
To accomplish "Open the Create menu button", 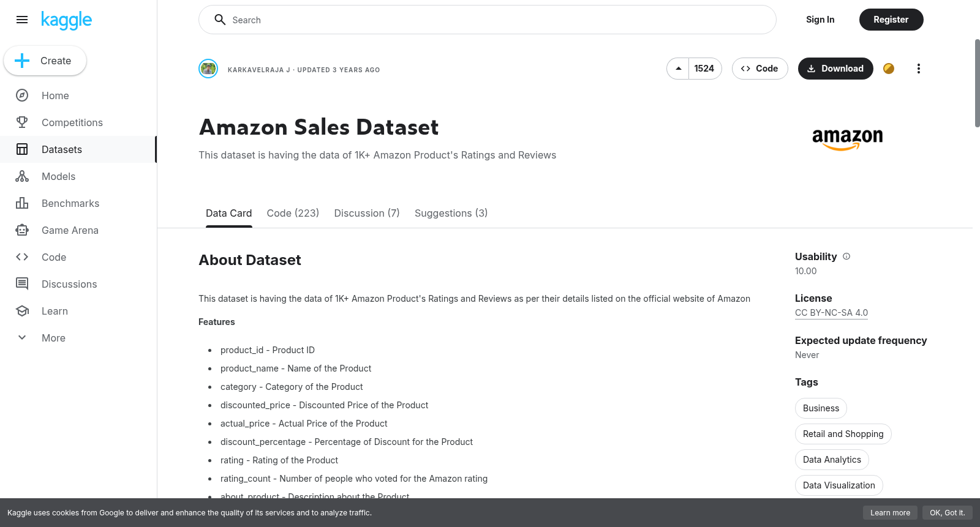I will (45, 61).
